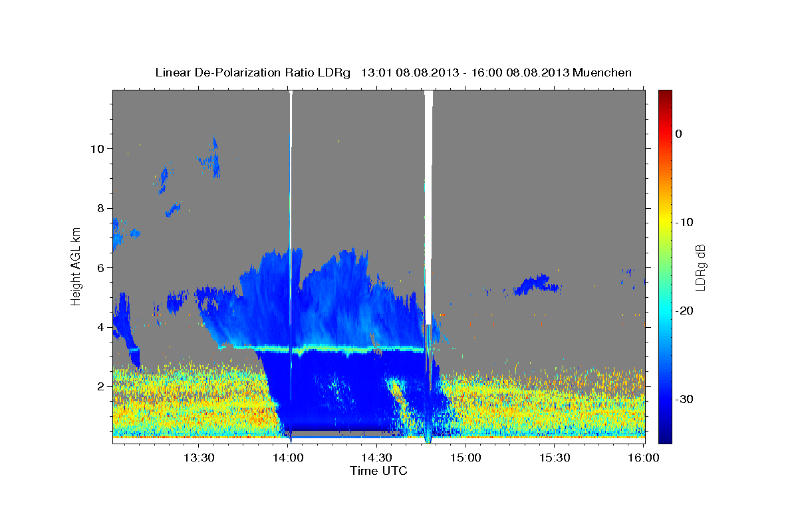Click the height tick label 10

tap(97, 148)
